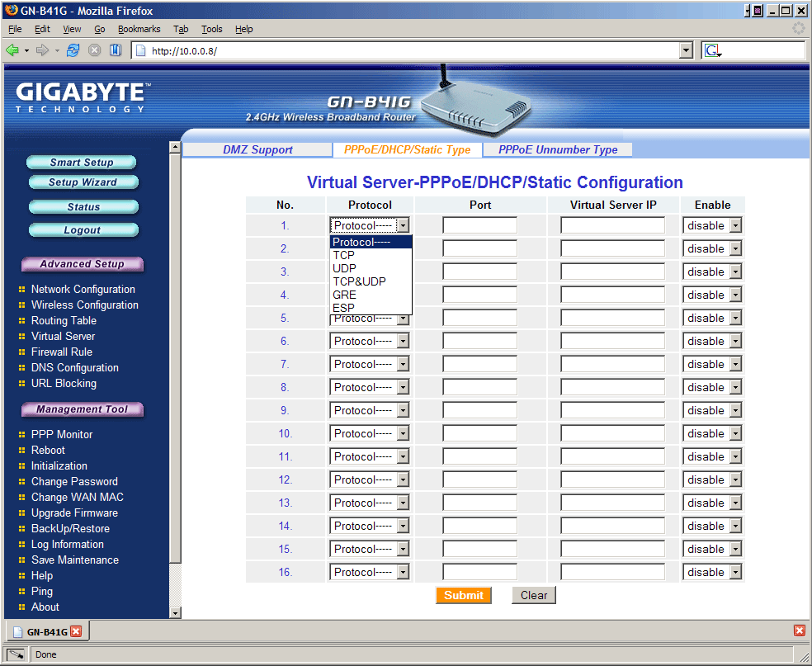Screen dimensions: 812x666
Task: Open the Back button history dropdown arrow
Action: 27,50
